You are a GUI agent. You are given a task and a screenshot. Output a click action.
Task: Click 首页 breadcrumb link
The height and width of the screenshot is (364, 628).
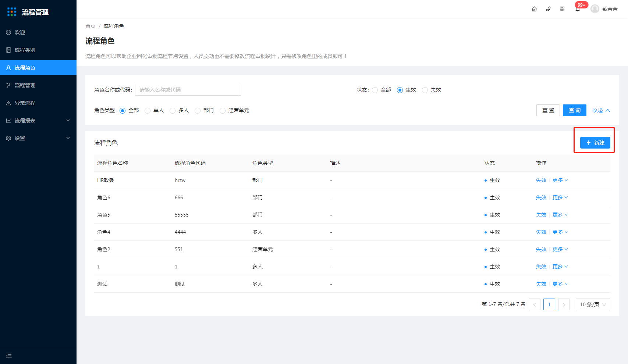pyautogui.click(x=91, y=26)
